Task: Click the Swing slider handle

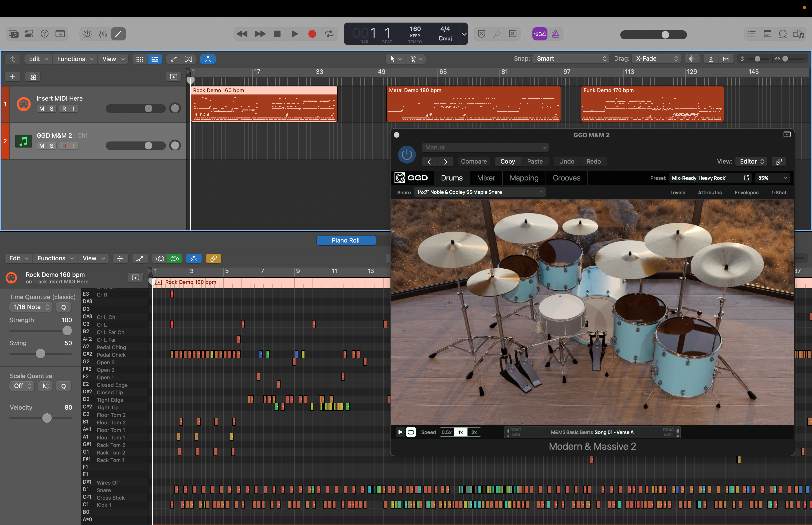Action: [40, 354]
